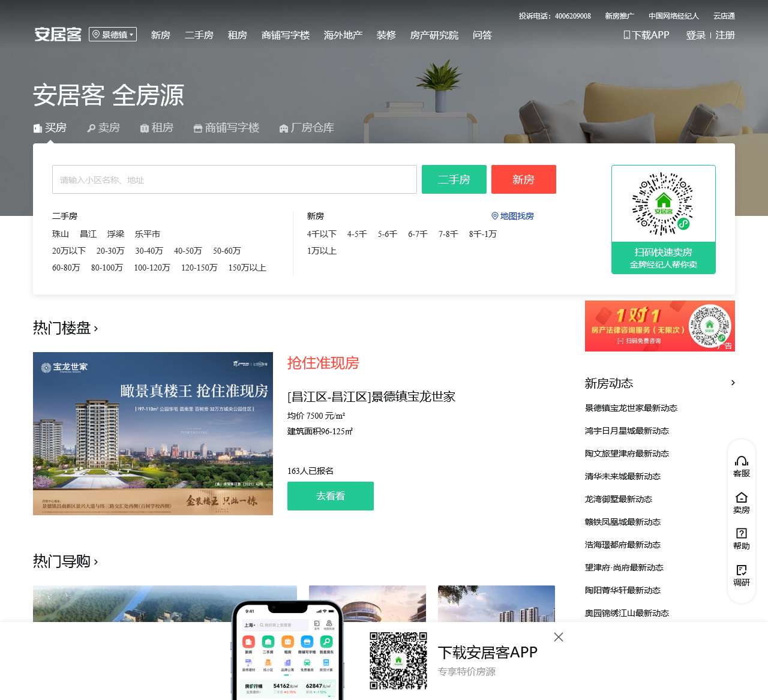This screenshot has height=700, width=768.
Task: Select the 厂房仓库 search tab
Action: point(307,128)
